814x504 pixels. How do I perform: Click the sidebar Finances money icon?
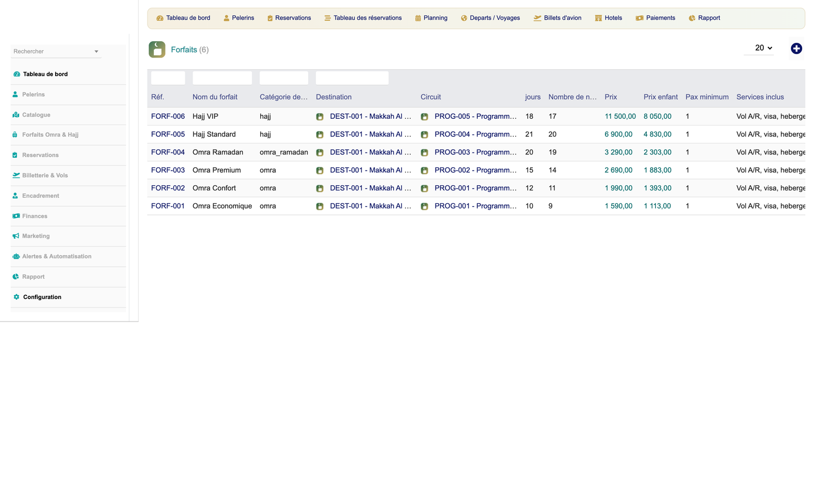coord(16,216)
